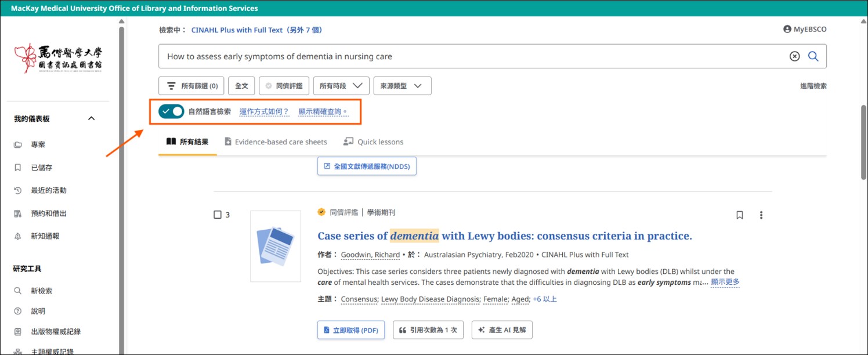
Task: Open 新知通報 alerts in sidebar
Action: tap(45, 236)
